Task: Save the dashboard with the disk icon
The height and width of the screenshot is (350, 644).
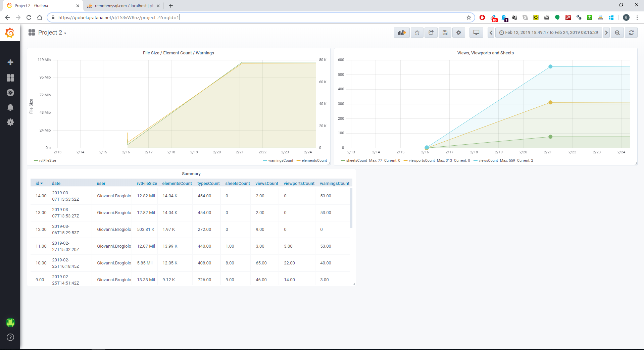Action: (x=445, y=33)
